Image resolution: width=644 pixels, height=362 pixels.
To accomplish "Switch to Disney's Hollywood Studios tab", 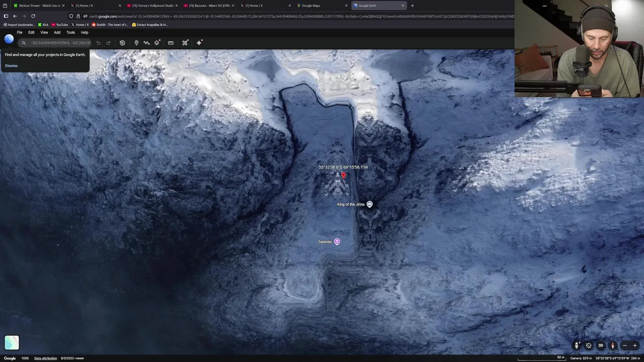I will pyautogui.click(x=152, y=6).
